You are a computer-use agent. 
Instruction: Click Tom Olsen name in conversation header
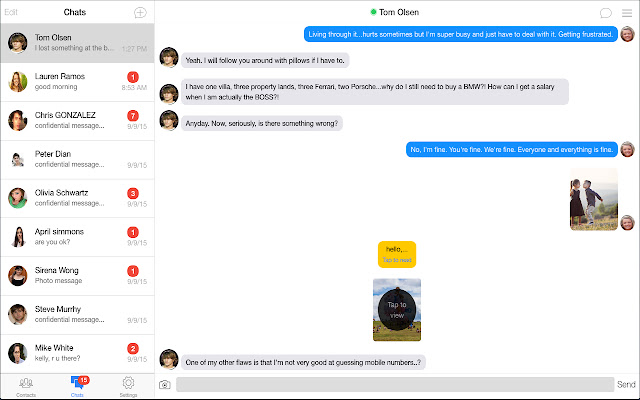(x=399, y=12)
